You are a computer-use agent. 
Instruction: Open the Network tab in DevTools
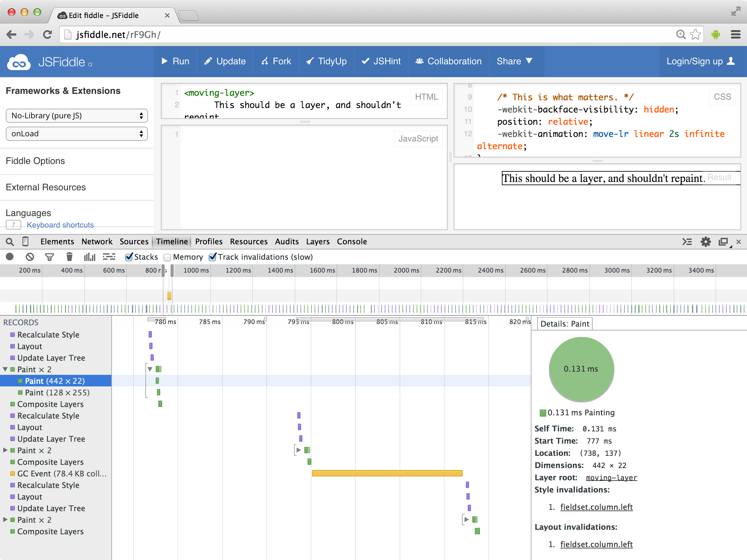click(x=97, y=242)
